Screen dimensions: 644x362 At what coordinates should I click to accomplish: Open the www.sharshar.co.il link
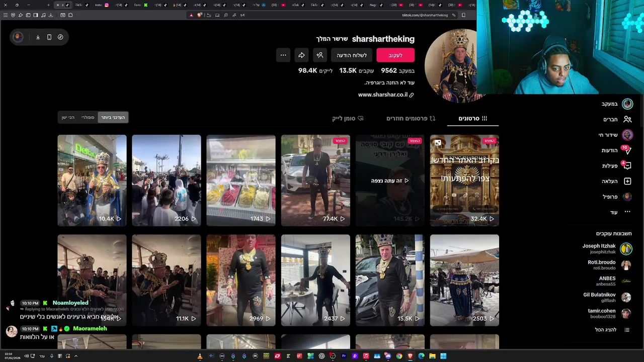tap(386, 95)
